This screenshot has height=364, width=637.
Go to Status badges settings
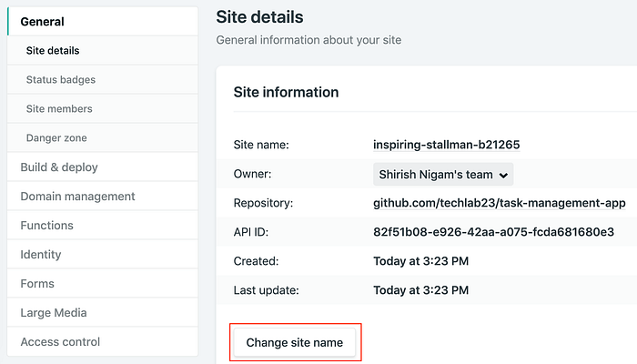[x=61, y=79]
